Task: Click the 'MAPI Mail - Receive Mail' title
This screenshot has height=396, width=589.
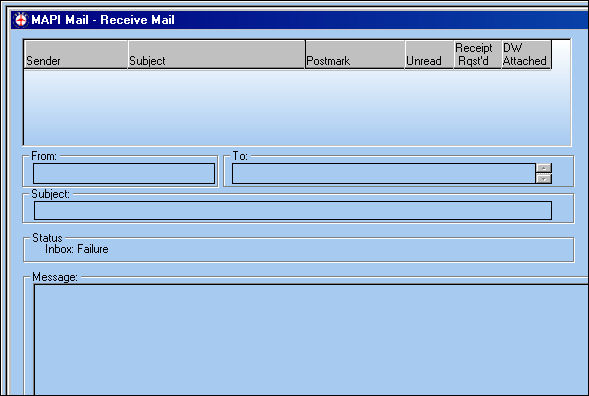Action: coord(103,20)
